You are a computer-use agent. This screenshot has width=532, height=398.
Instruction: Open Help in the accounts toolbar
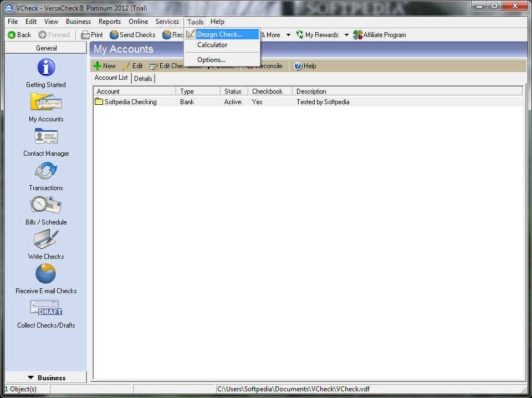click(x=305, y=66)
